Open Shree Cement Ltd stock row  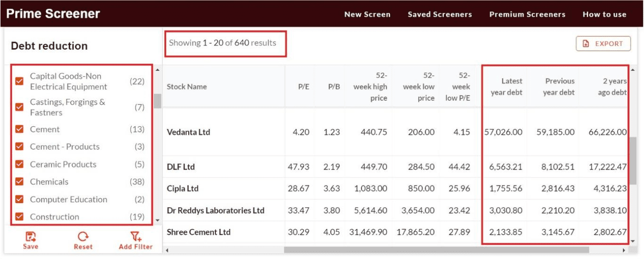tap(199, 232)
